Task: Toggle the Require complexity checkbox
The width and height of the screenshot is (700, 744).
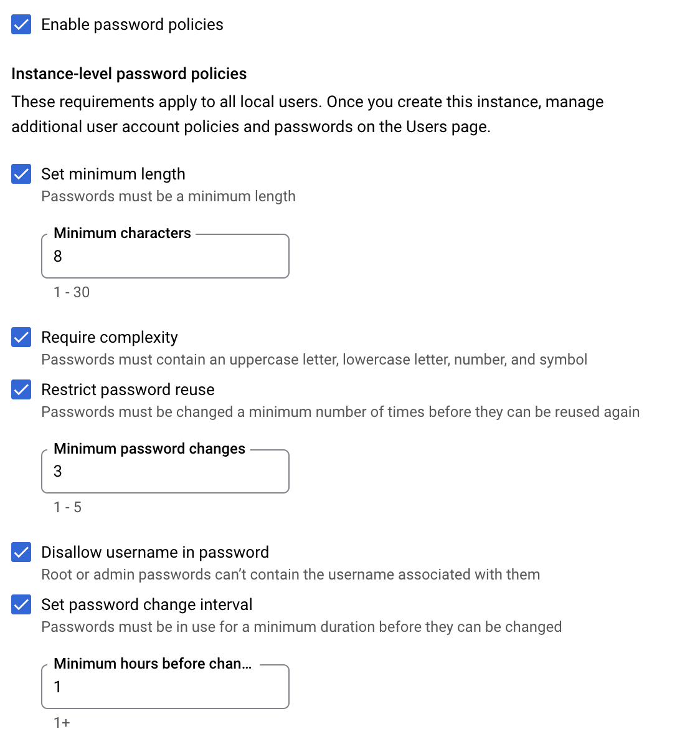Action: [x=21, y=337]
